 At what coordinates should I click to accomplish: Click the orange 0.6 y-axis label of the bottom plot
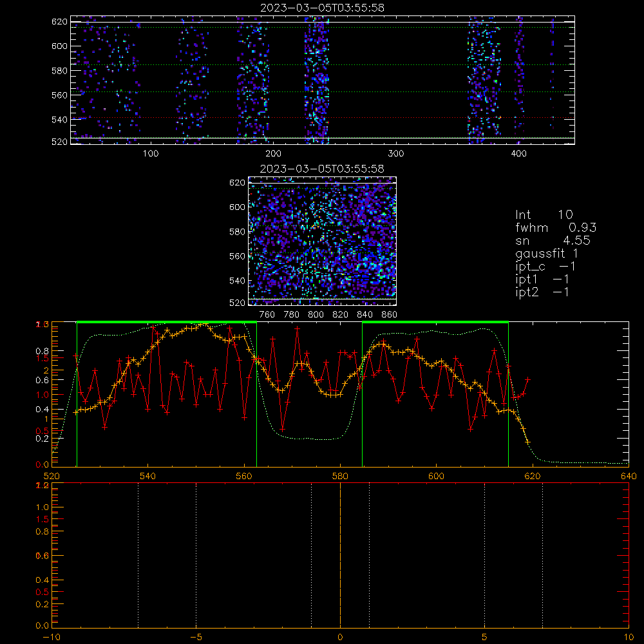43,556
